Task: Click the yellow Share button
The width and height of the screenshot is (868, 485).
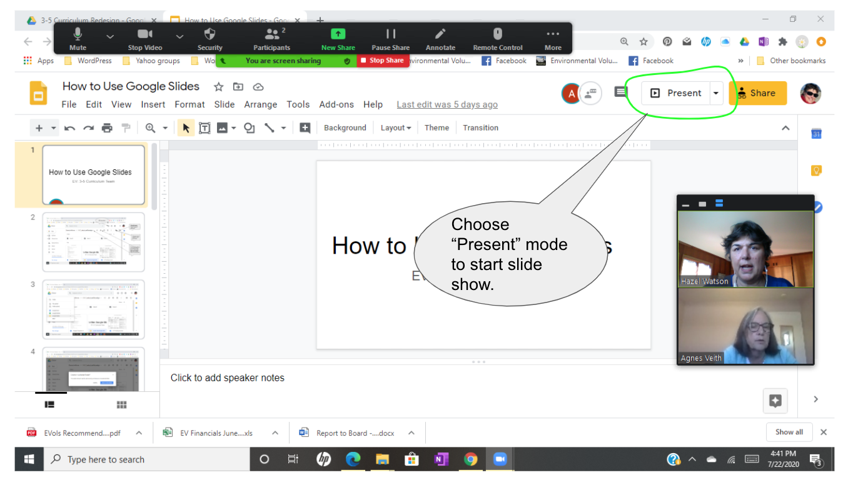Action: coord(757,93)
